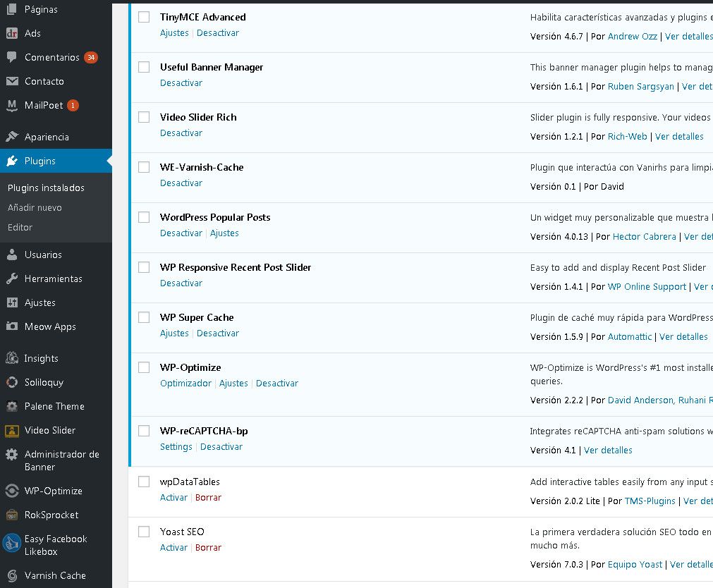Screen dimensions: 713x588
Task: Select the Video Slider Rich checkbox
Action: (x=144, y=117)
